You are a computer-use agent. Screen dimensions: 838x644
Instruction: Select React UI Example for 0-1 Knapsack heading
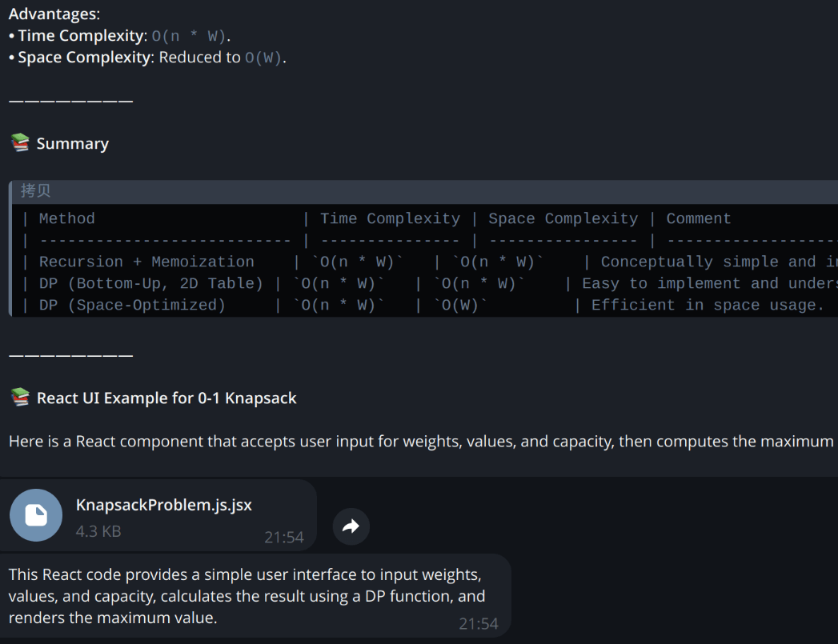(x=166, y=398)
